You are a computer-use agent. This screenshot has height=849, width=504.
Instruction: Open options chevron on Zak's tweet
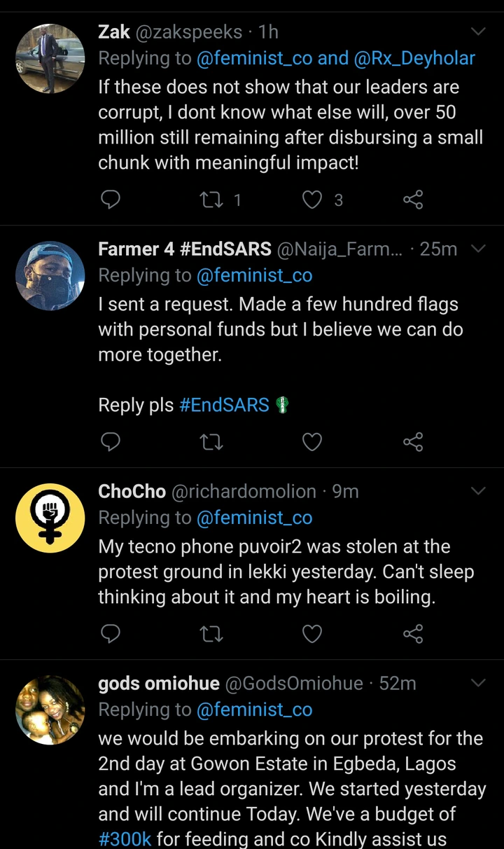pos(478,32)
